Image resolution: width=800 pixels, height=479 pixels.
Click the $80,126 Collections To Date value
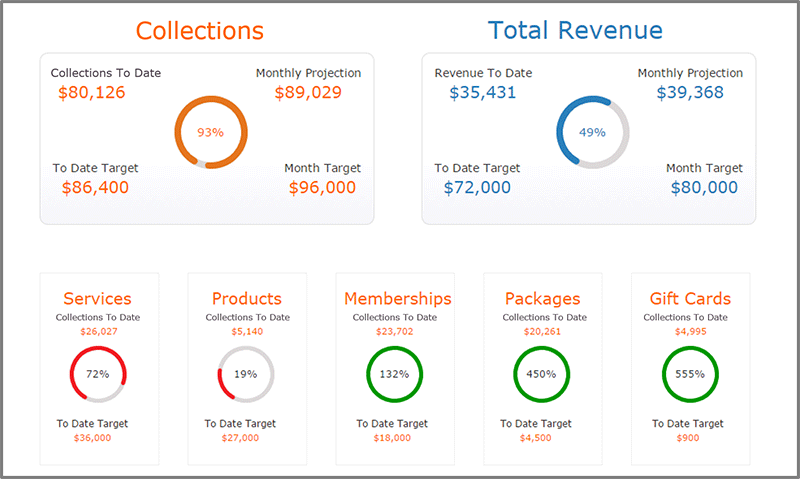point(92,93)
